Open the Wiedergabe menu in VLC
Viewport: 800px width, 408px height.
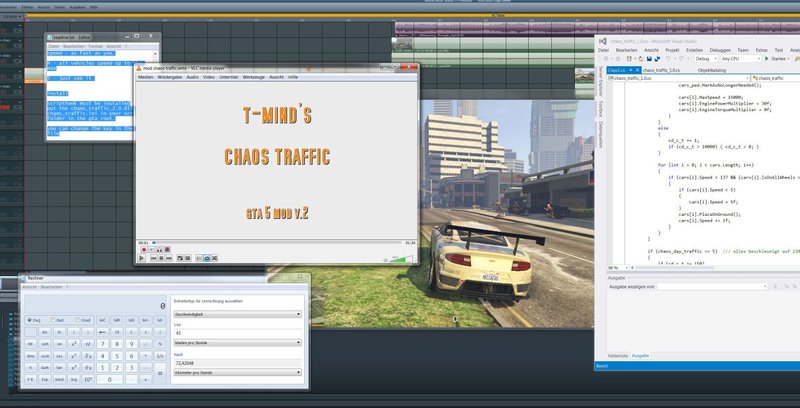(x=169, y=77)
